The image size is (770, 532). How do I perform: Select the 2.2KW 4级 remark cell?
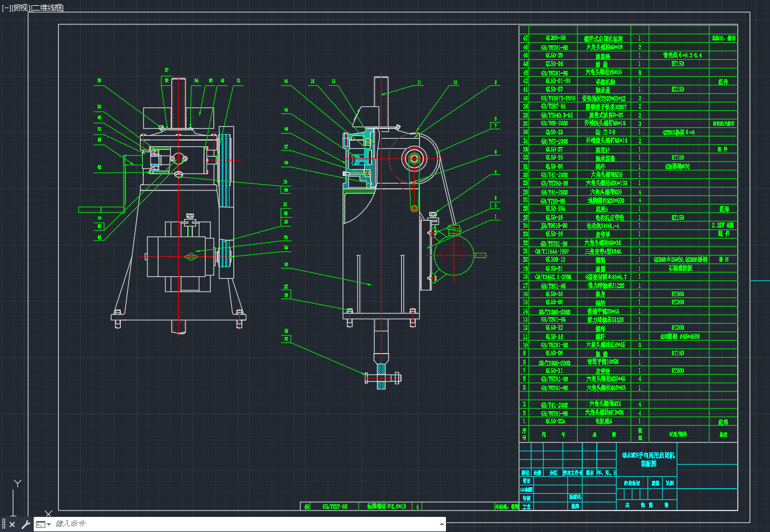pyautogui.click(x=723, y=225)
